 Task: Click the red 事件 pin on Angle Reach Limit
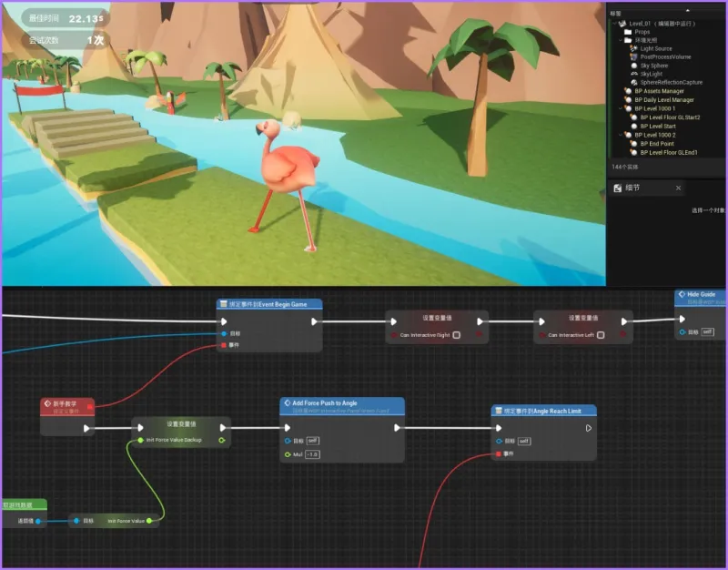[499, 453]
